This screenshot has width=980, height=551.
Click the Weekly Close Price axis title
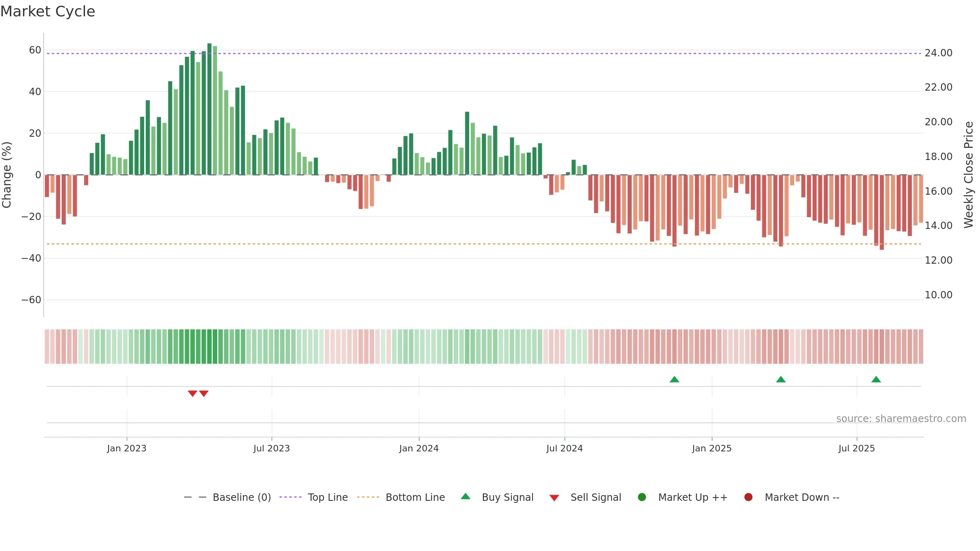coord(969,175)
